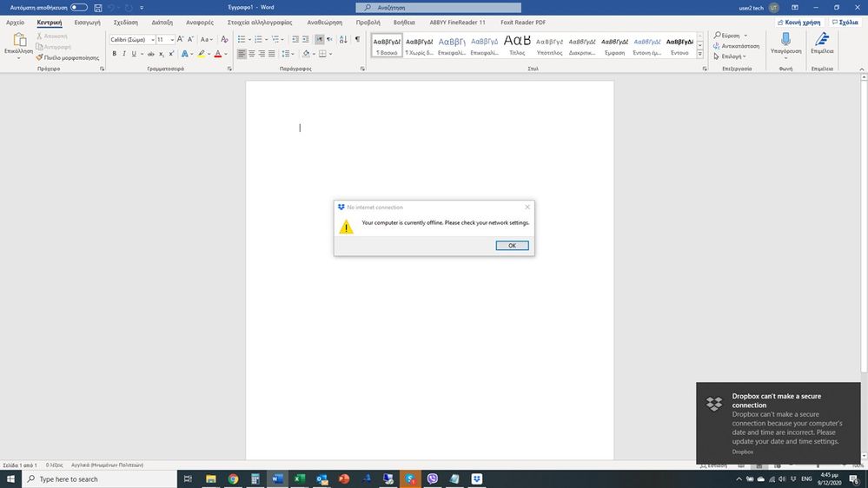Viewport: 868px width, 488px height.
Task: Click the Chrome icon in the taskbar
Action: (x=233, y=478)
